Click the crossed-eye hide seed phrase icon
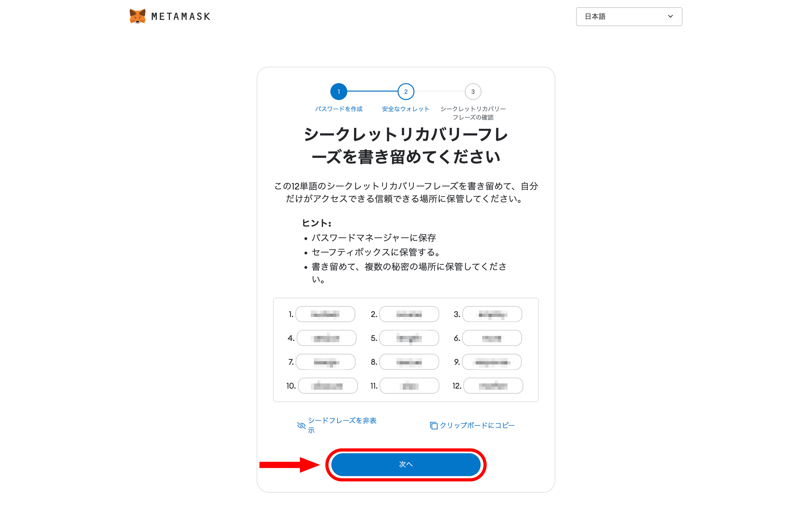This screenshot has width=812, height=507. click(x=301, y=426)
